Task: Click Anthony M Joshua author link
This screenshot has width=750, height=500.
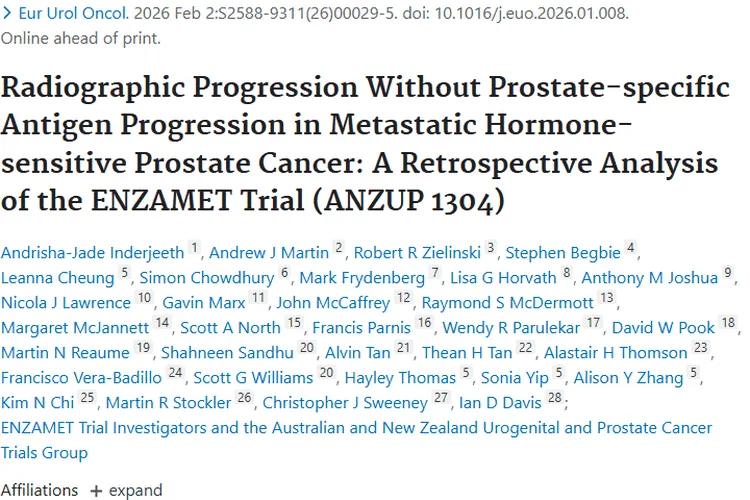Action: point(649,277)
